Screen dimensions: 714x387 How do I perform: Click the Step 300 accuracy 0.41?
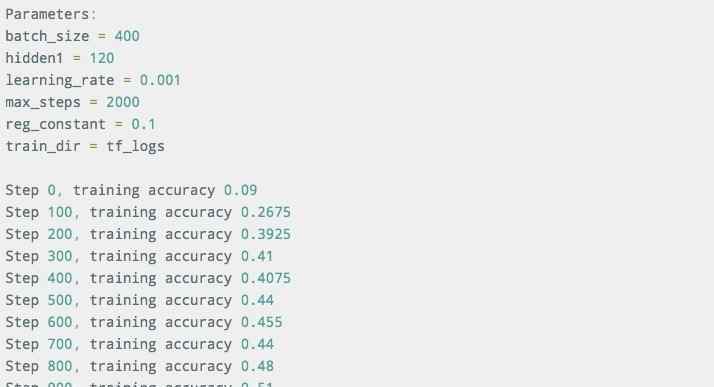257,256
